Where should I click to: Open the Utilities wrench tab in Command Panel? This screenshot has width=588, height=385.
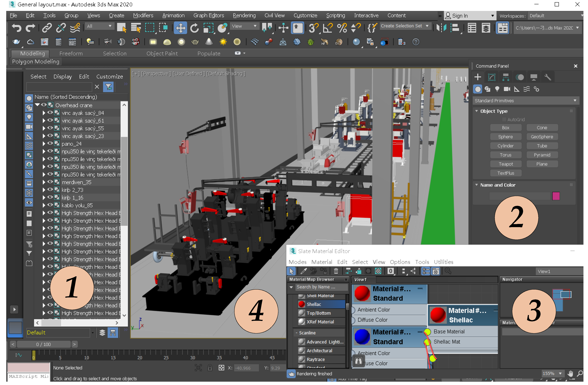547,77
